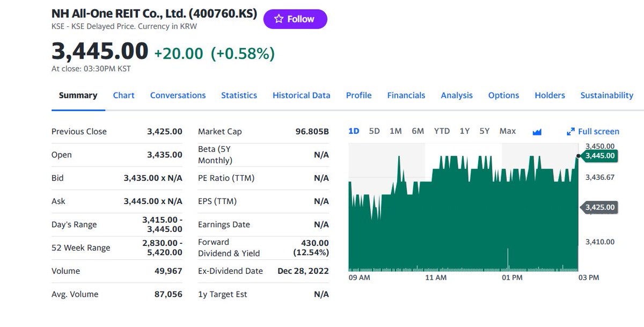
Task: Click the 3,425.00 previous close chart marker
Action: (599, 207)
